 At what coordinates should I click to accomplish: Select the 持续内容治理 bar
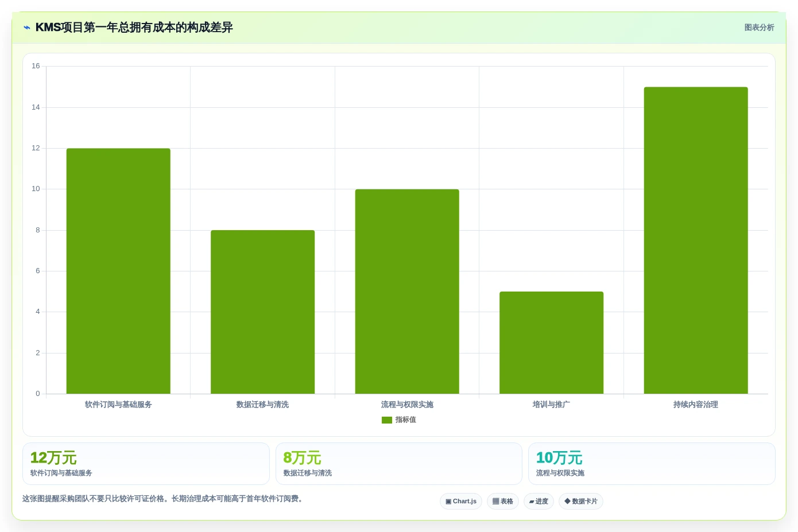click(x=696, y=240)
